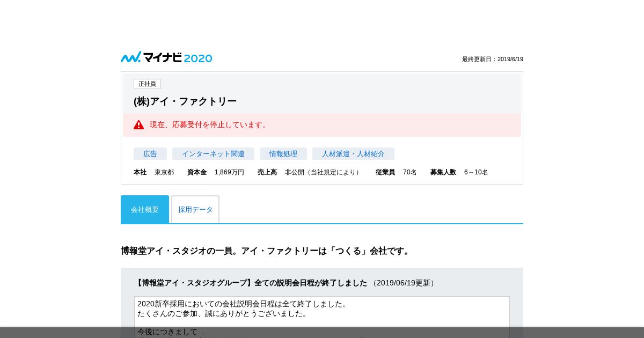The height and width of the screenshot is (338, 644).
Task: Click the 従業員 70名 value
Action: click(x=410, y=172)
